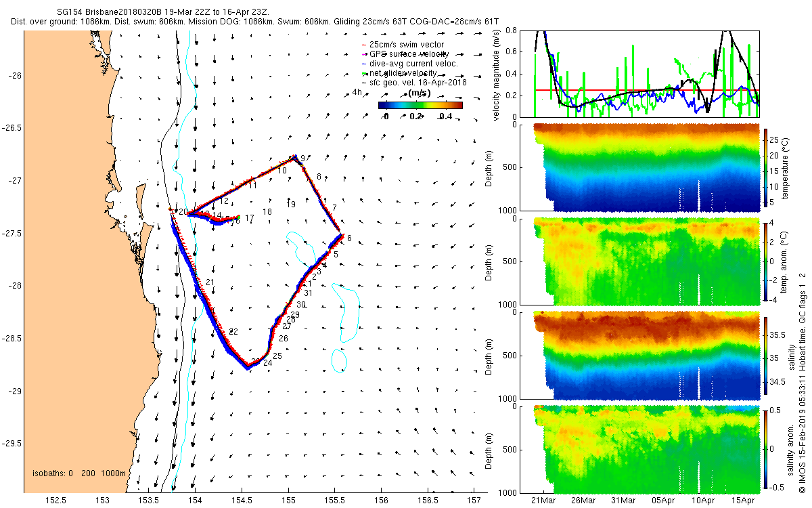The image size is (812, 508).
Task: Click track waypoint label "7"
Action: (x=334, y=207)
